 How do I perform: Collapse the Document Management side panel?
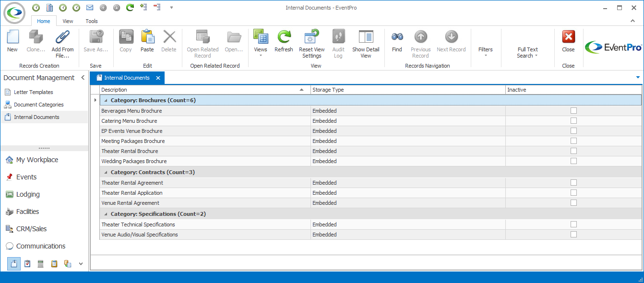tap(83, 78)
